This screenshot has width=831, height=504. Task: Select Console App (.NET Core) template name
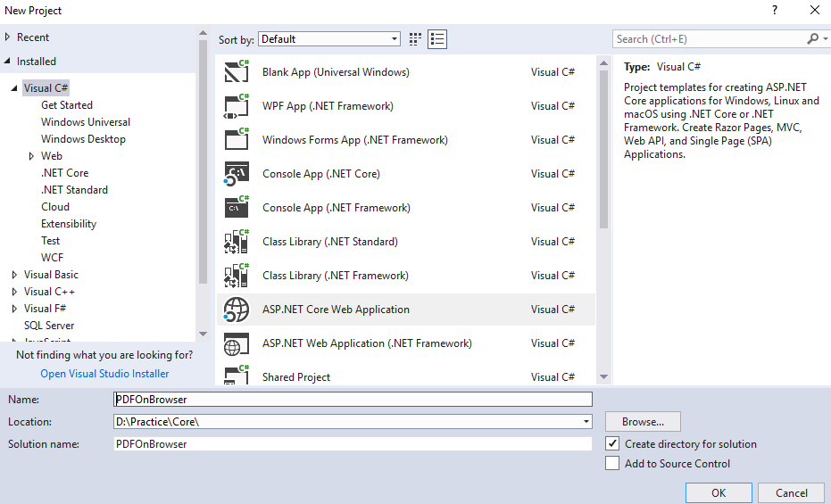click(321, 174)
